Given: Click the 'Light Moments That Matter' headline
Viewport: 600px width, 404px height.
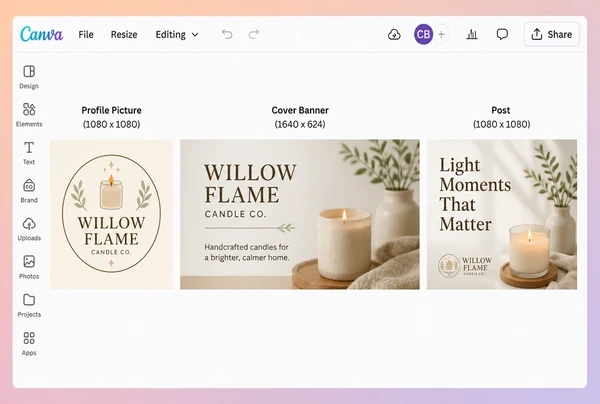Looking at the screenshot, I should pos(475,194).
